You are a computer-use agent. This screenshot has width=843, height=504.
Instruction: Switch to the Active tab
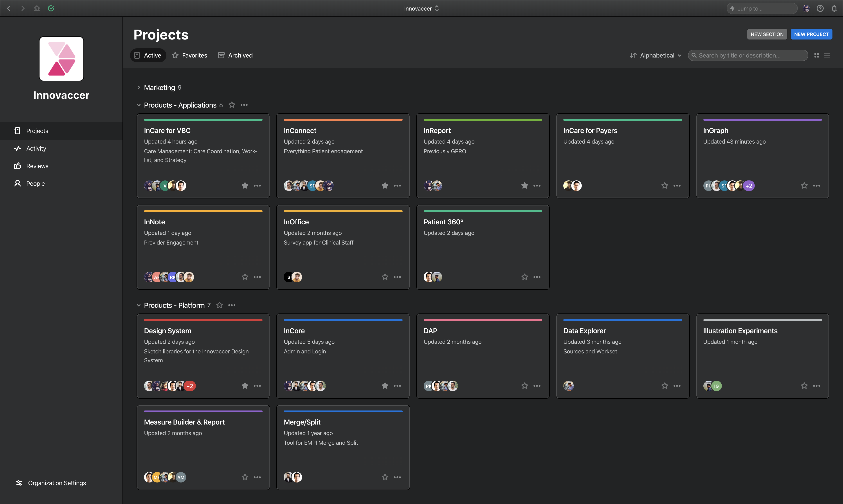(x=148, y=55)
